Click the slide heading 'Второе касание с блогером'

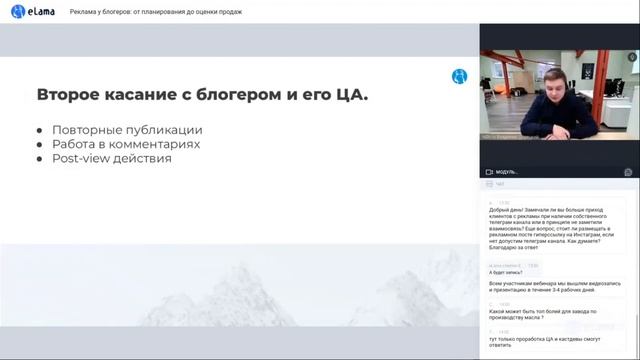(202, 94)
